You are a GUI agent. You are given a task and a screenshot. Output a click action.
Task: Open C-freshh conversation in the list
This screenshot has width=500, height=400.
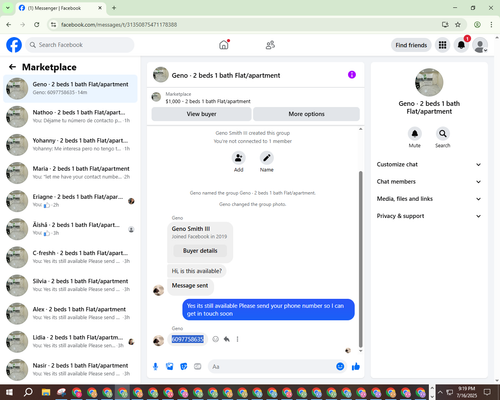point(70,257)
